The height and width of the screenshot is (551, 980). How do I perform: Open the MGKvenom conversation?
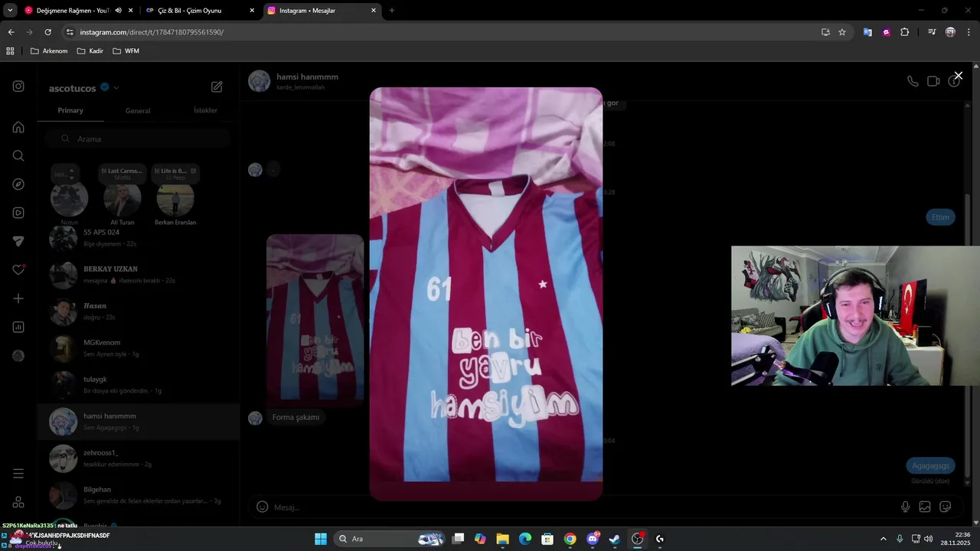coord(139,348)
